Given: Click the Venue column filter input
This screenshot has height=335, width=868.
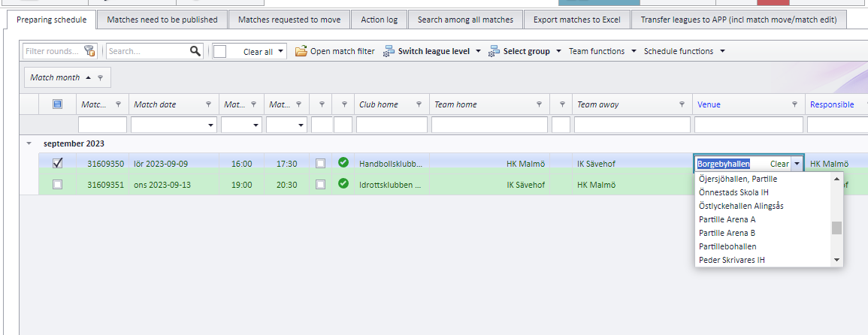Looking at the screenshot, I should [749, 125].
